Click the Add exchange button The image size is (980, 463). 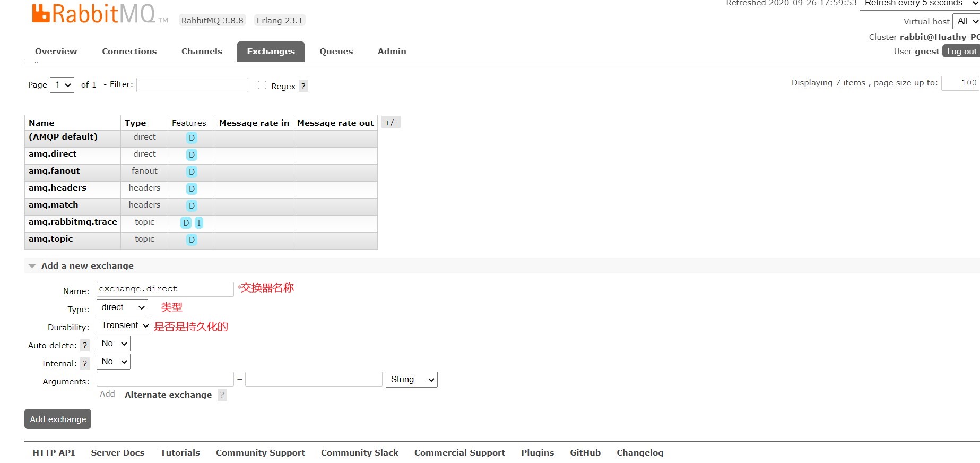[x=58, y=419]
